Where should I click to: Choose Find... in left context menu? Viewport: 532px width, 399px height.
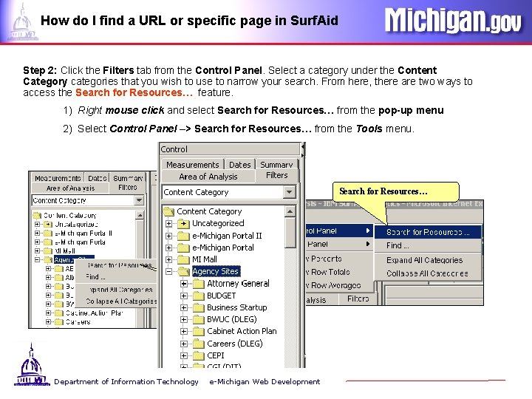(x=117, y=277)
